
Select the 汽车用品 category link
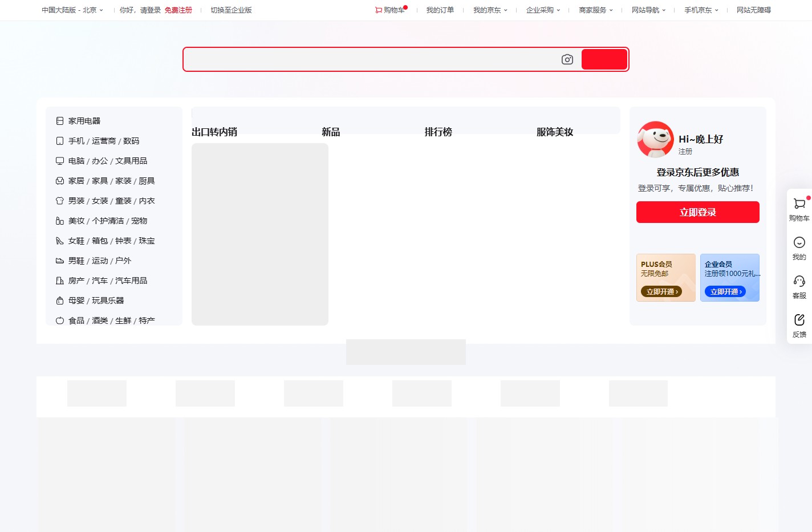[131, 281]
